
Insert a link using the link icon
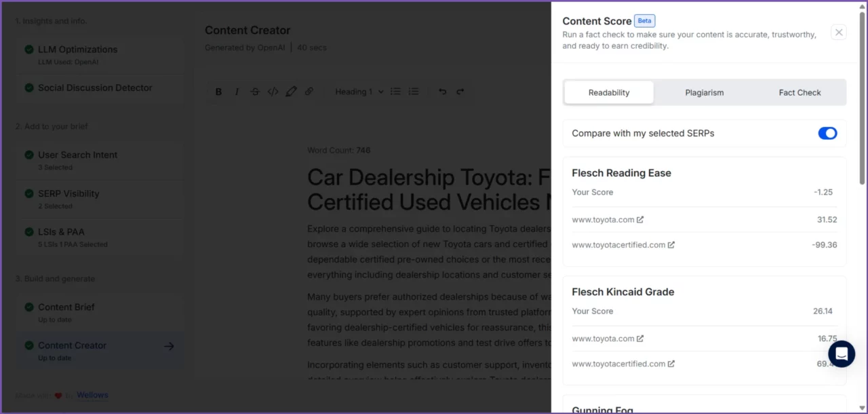(309, 92)
